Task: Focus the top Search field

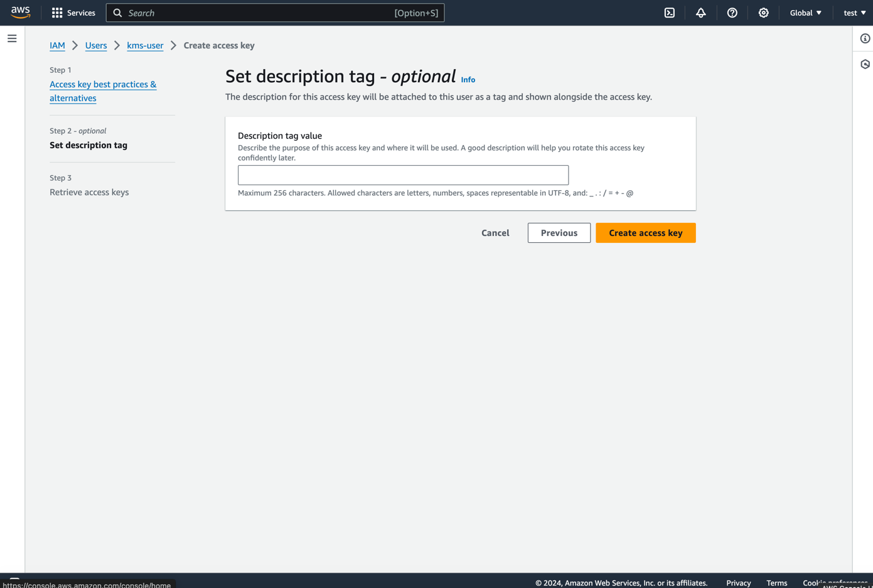Action: 275,13
